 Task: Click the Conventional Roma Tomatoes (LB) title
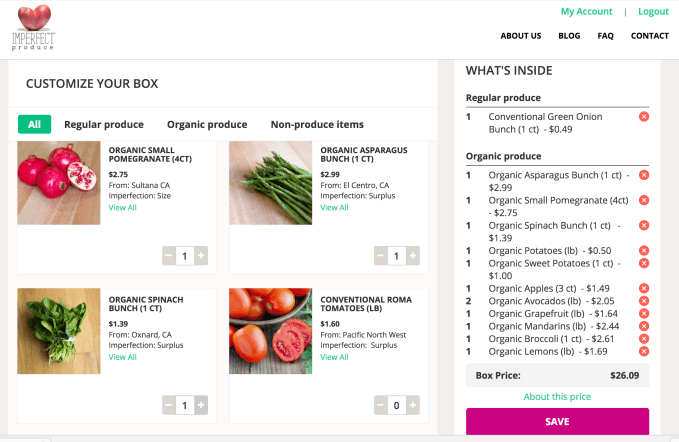[x=366, y=304]
